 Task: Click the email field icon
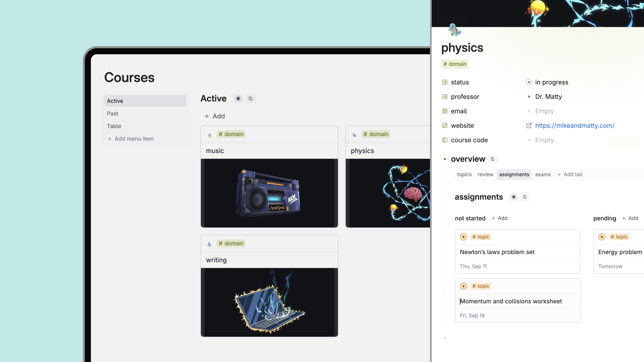coord(445,111)
